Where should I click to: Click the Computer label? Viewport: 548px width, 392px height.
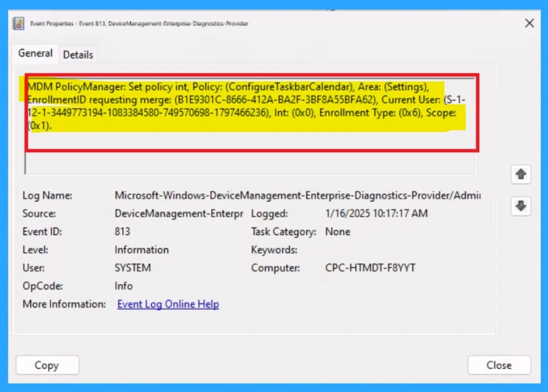tap(275, 268)
